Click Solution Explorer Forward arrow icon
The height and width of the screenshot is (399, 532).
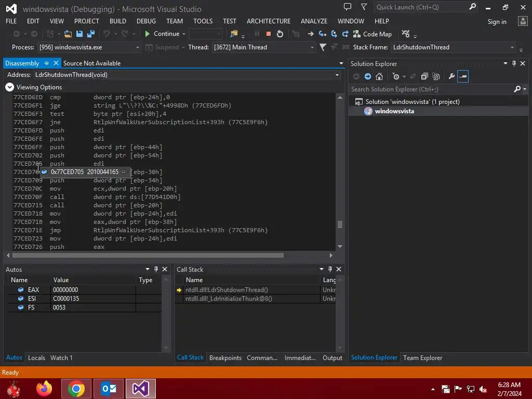click(368, 76)
